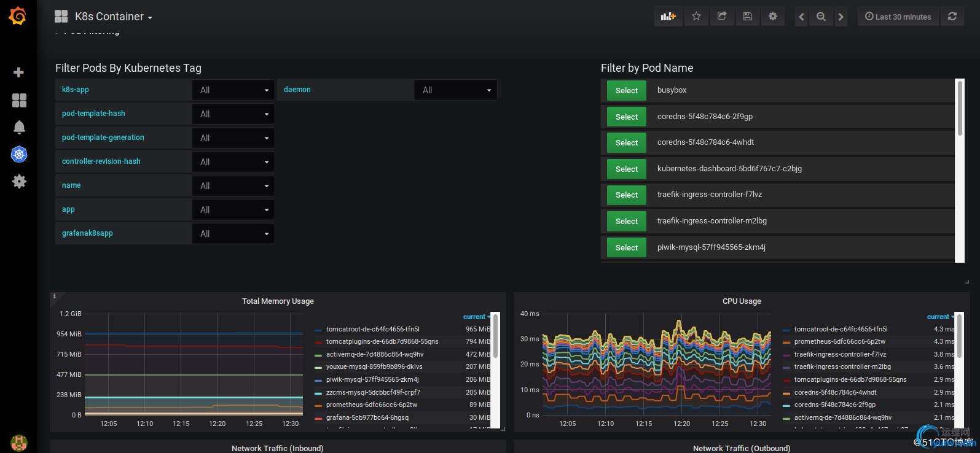Open color picker for activemq CPU series
980x453 pixels.
point(786,419)
